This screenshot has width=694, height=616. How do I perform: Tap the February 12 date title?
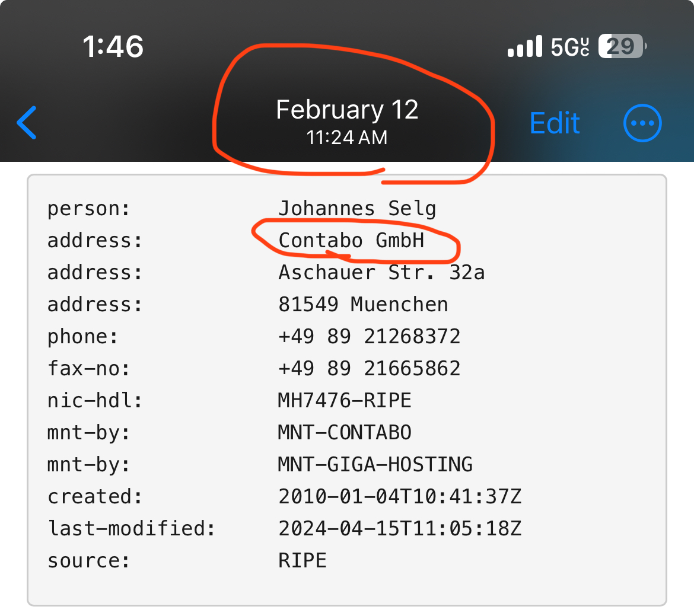point(347,110)
